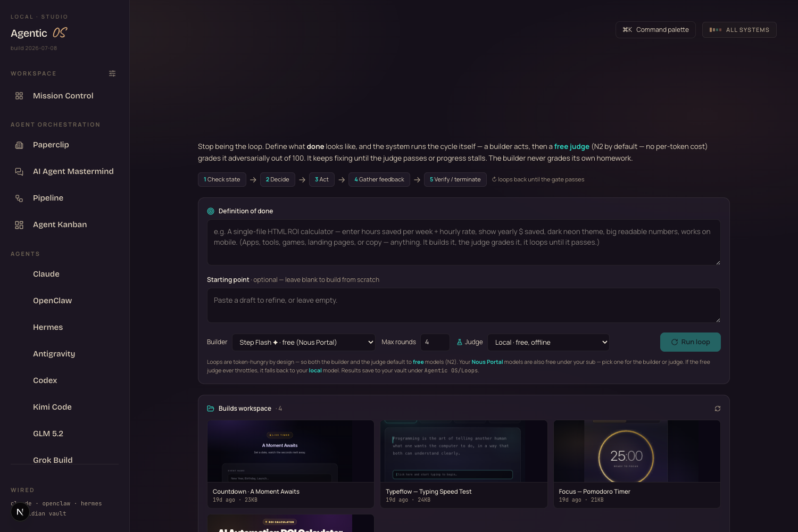Refresh the Builds workspace list
Screen dimensions: 798x532
click(718, 409)
